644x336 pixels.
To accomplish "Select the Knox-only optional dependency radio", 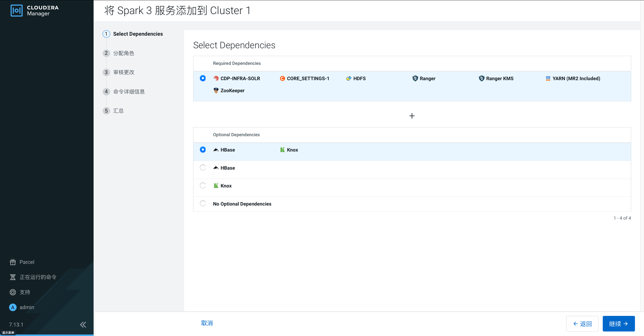I will coord(203,186).
